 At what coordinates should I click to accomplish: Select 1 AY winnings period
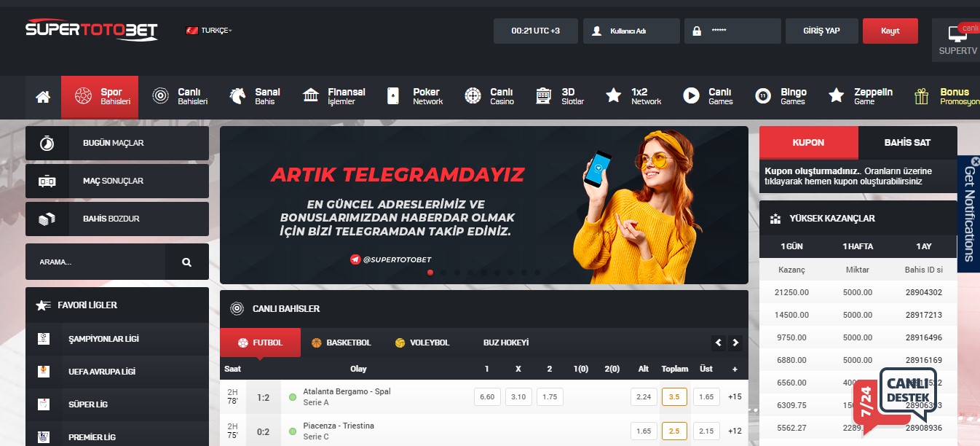[924, 246]
